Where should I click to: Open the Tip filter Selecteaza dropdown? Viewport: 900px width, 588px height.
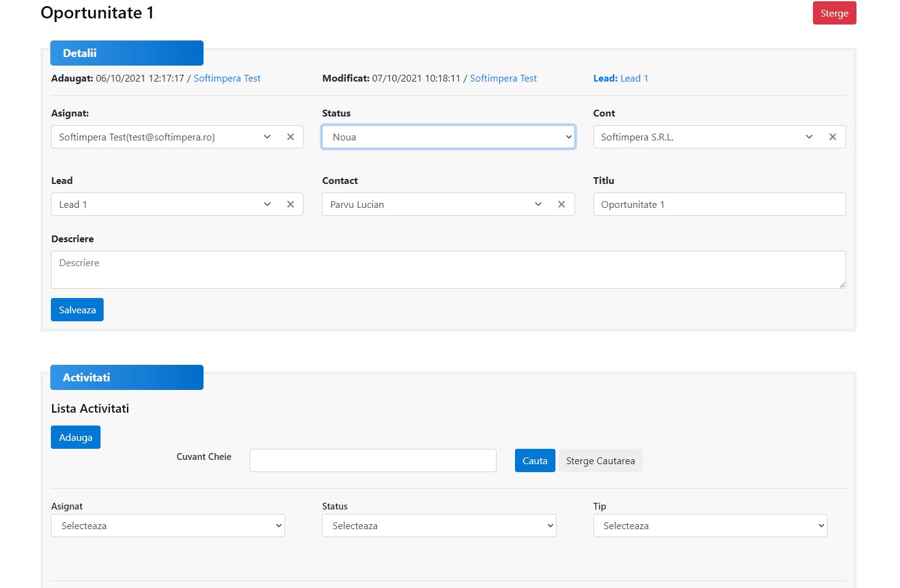click(x=710, y=525)
